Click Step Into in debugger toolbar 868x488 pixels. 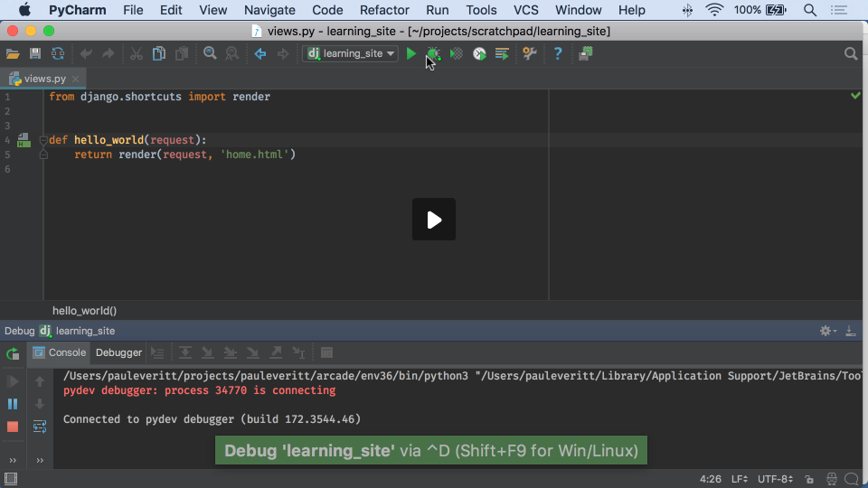208,352
